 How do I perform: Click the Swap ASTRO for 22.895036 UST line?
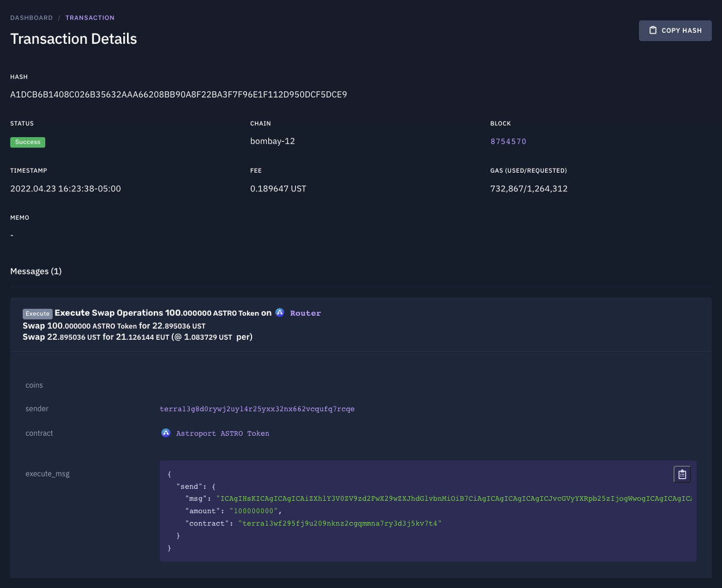click(114, 326)
